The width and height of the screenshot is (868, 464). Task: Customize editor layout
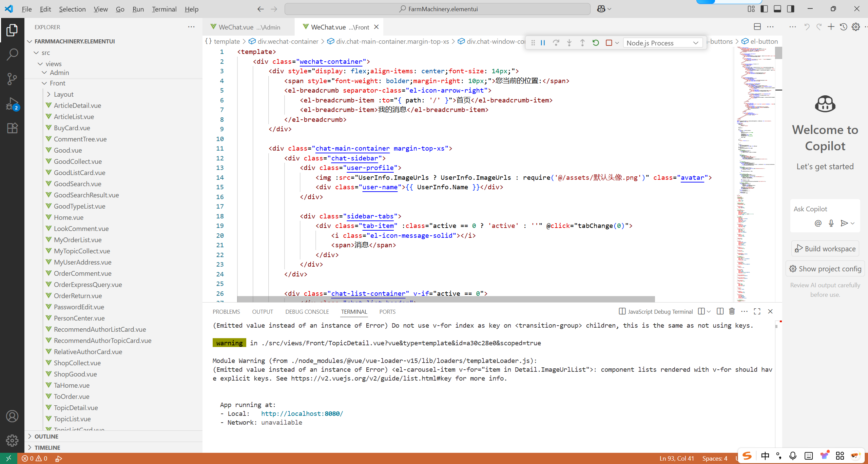(751, 9)
